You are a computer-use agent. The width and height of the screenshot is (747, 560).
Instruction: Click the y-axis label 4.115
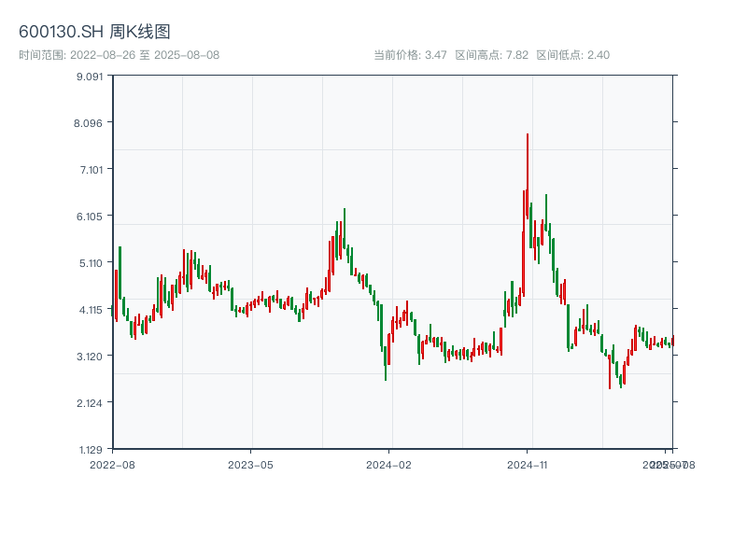pos(91,310)
